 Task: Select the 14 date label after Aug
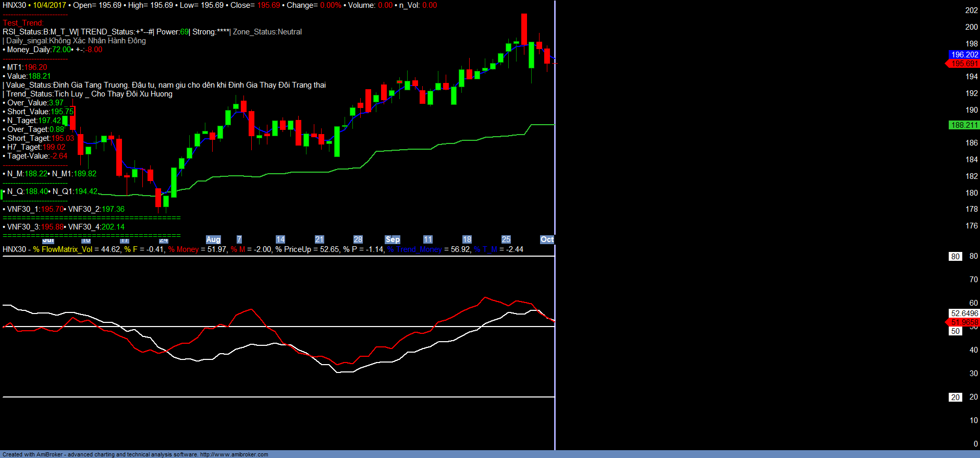280,239
